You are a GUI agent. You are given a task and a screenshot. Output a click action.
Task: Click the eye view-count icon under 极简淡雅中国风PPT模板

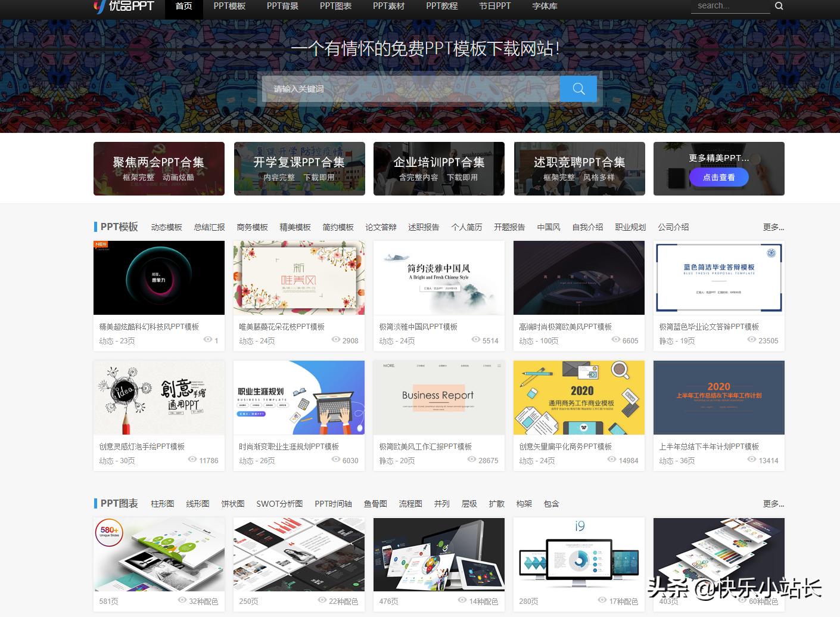(x=475, y=340)
